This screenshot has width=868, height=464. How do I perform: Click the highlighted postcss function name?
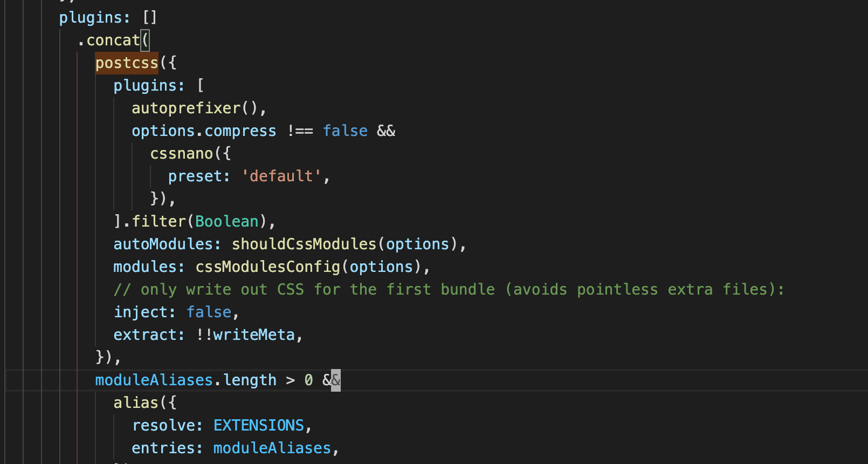[127, 63]
